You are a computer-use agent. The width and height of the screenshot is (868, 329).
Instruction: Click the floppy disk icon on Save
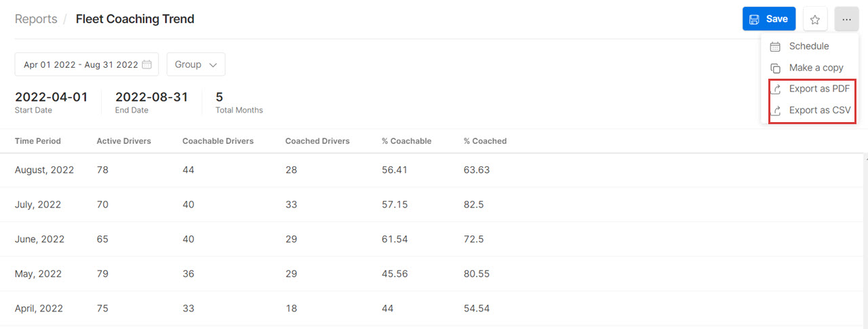click(x=754, y=20)
